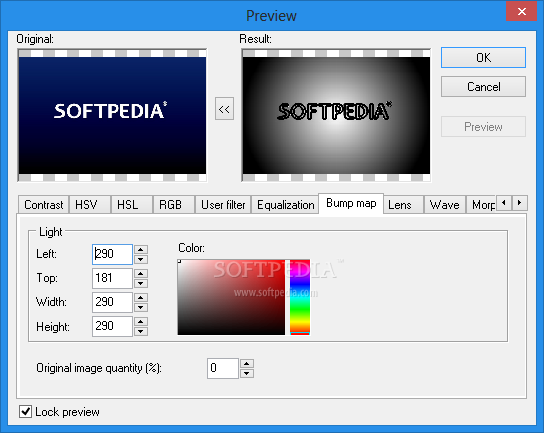Screen dimensions: 544x433
Task: Click the Original image quantity field
Action: [223, 368]
